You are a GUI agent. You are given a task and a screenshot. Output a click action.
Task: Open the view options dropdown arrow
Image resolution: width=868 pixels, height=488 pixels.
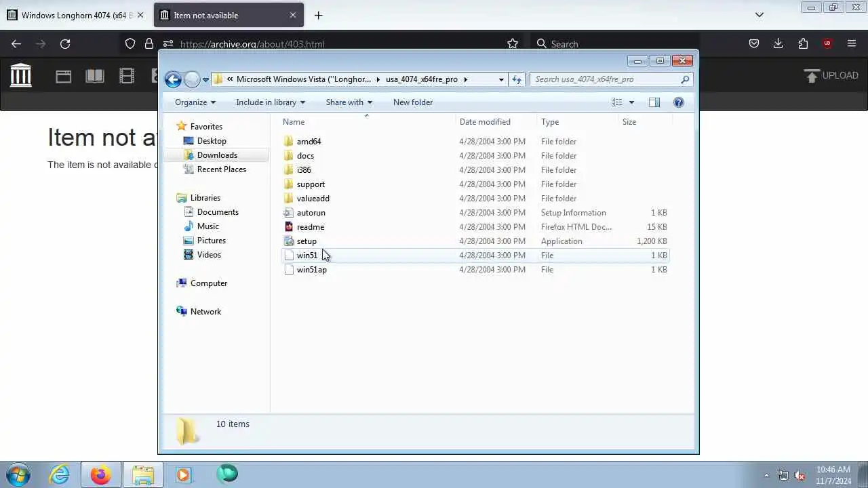tap(631, 102)
